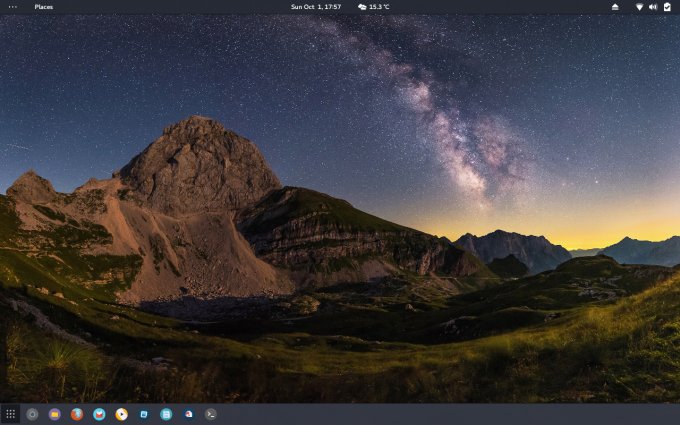Click the empty area of the bottom dock

[450, 414]
